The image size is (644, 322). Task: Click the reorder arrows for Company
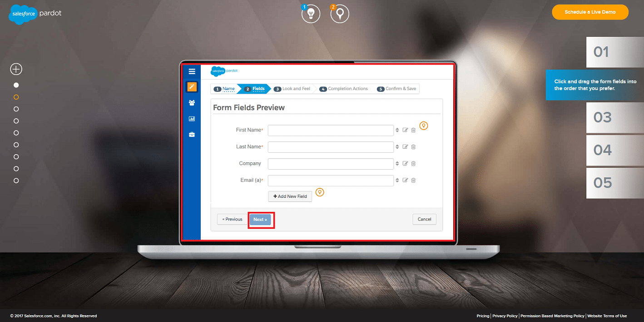tap(397, 164)
